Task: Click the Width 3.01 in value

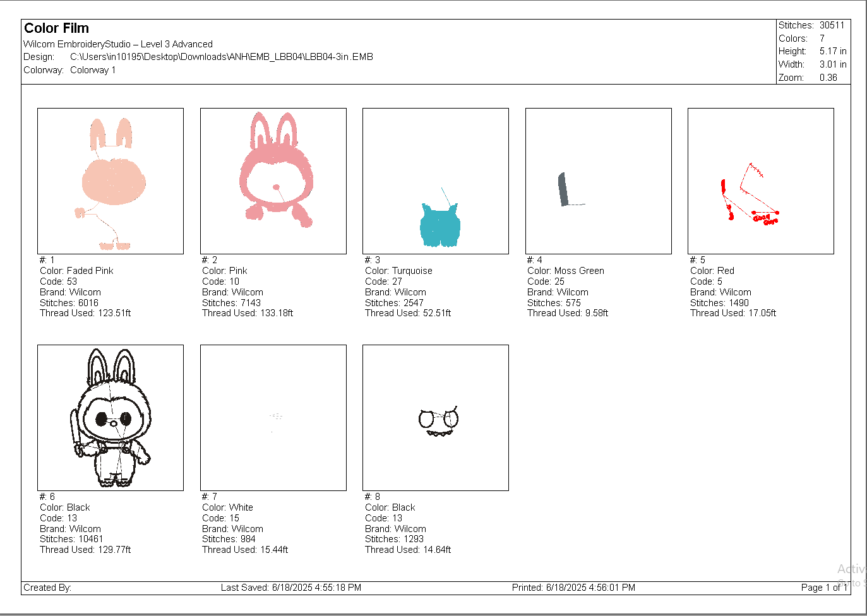Action: click(833, 64)
